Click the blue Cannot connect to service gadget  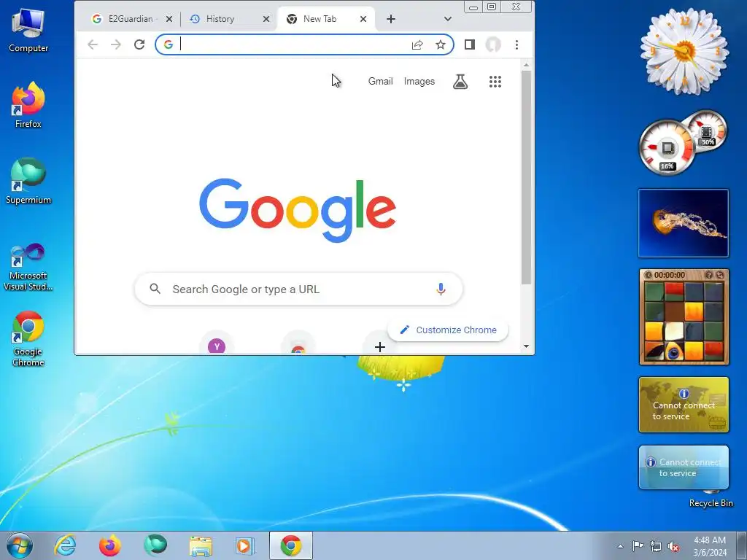click(x=684, y=467)
